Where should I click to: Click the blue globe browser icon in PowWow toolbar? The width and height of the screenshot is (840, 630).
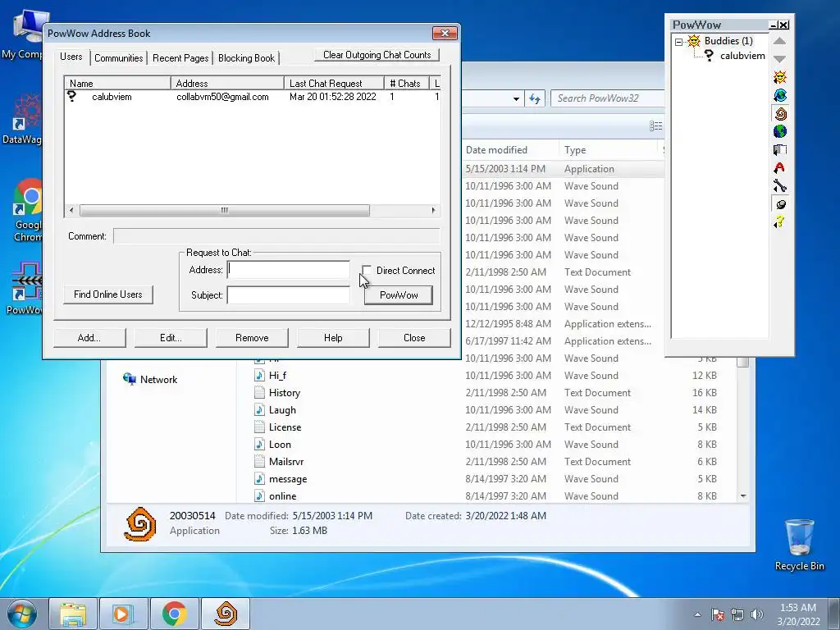coord(780,95)
